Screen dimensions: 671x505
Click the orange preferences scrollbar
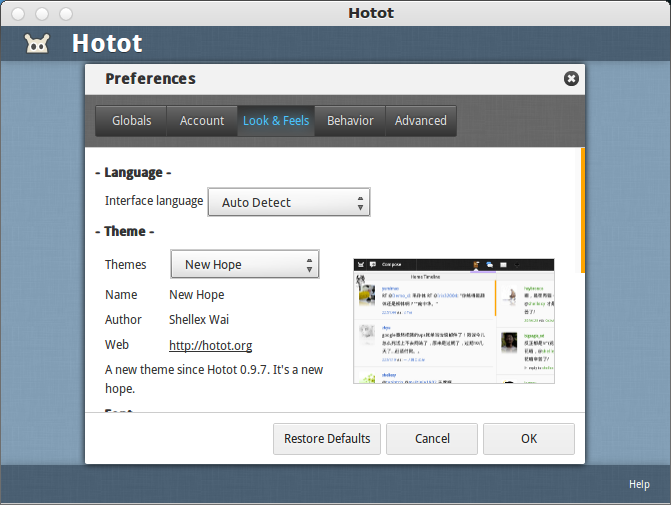(x=582, y=210)
